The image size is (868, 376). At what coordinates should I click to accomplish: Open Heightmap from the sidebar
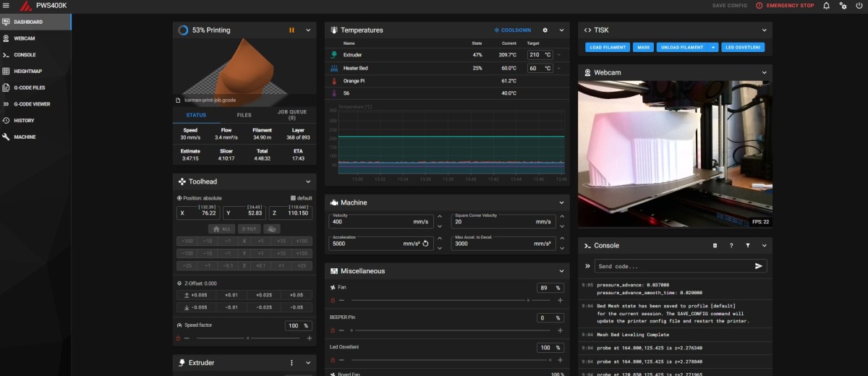(x=28, y=71)
